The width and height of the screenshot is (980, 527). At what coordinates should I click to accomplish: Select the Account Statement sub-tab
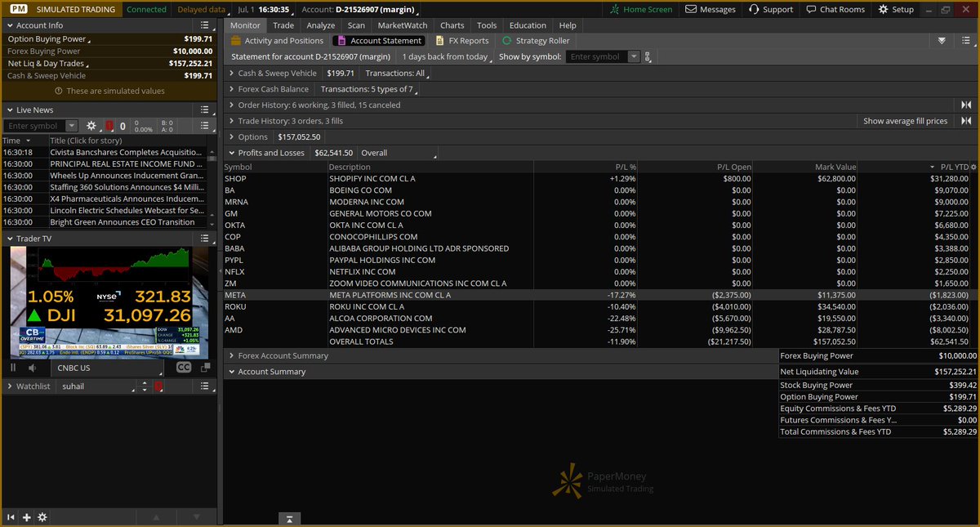379,40
